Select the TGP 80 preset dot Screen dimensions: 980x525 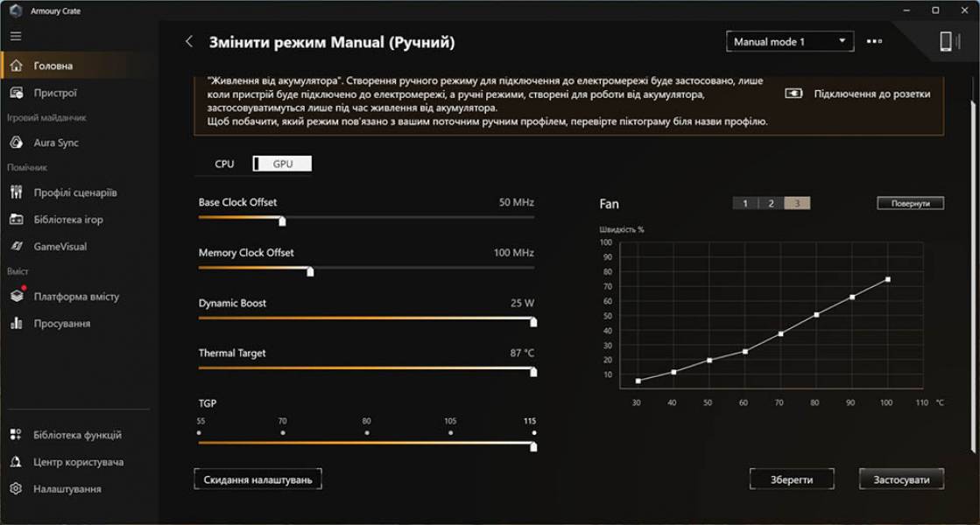point(367,432)
